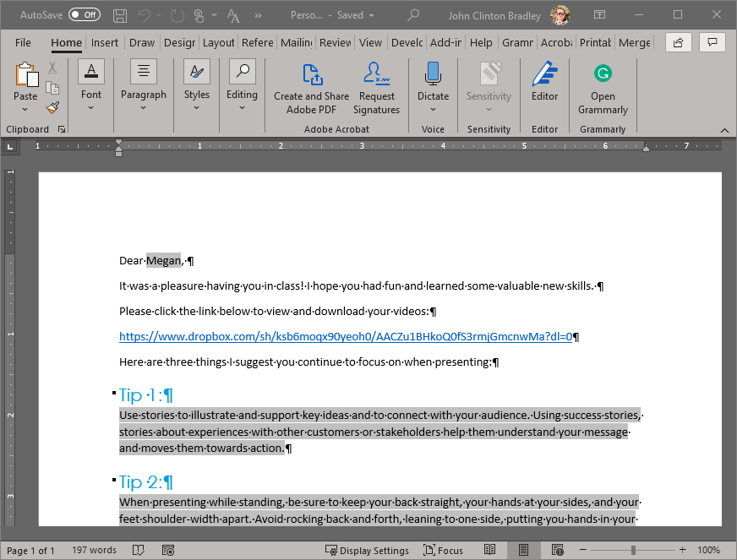737x560 pixels.
Task: Click the Paste clipboard icon
Action: pos(26,74)
